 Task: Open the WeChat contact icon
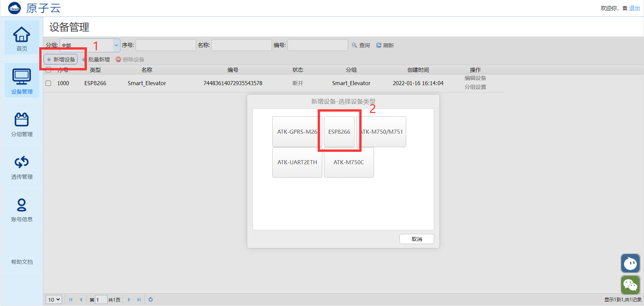pyautogui.click(x=630, y=285)
